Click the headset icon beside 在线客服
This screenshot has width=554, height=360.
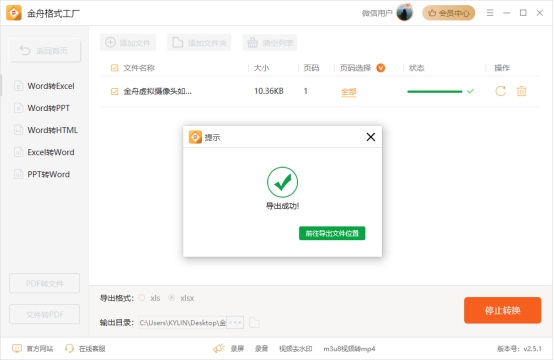pos(69,349)
